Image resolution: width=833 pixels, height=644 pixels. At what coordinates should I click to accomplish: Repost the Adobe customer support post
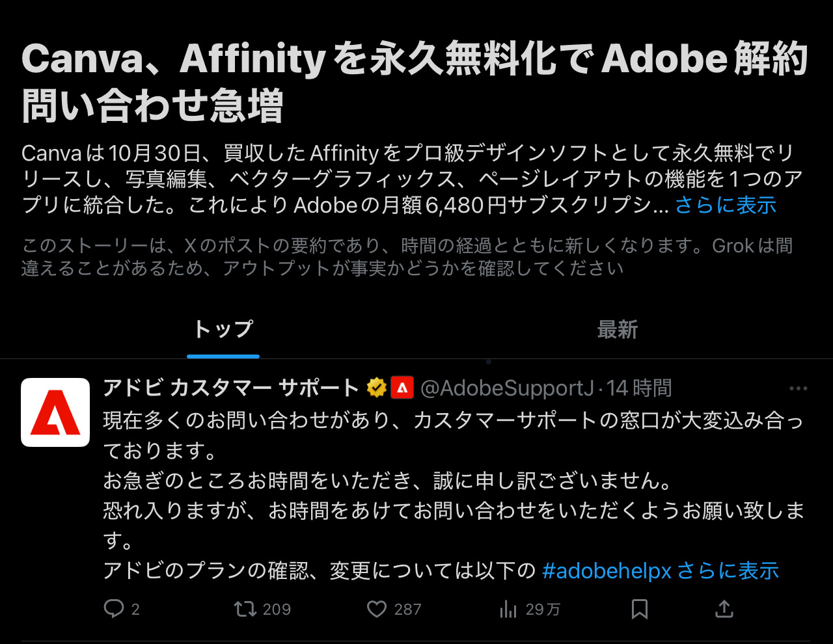tap(245, 609)
